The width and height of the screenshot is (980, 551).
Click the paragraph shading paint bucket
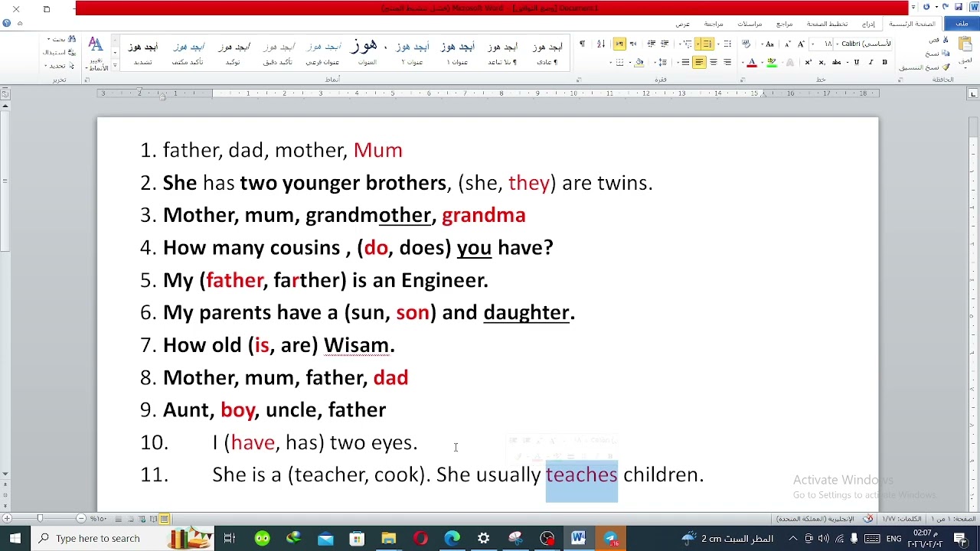click(639, 62)
